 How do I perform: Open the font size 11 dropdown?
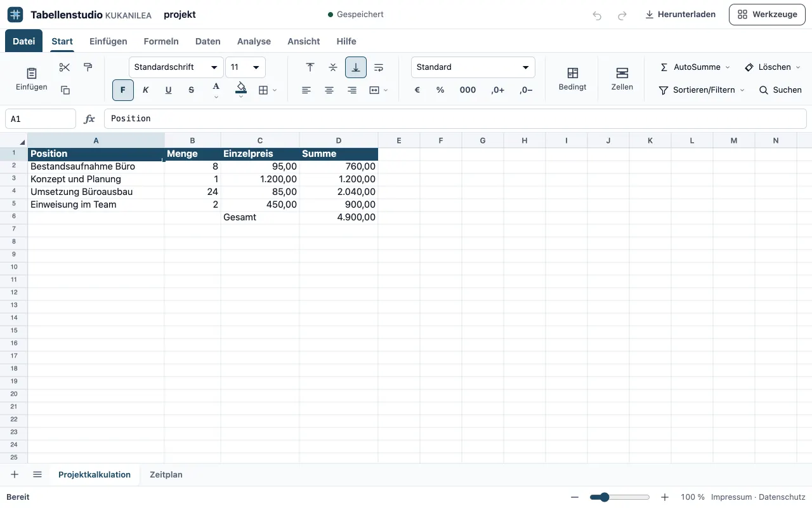click(246, 67)
